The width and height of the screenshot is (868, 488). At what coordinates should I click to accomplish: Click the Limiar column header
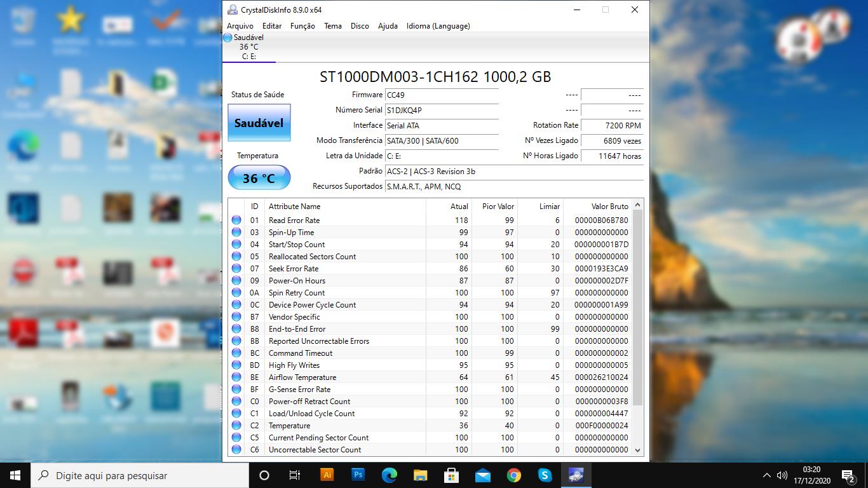tap(540, 207)
